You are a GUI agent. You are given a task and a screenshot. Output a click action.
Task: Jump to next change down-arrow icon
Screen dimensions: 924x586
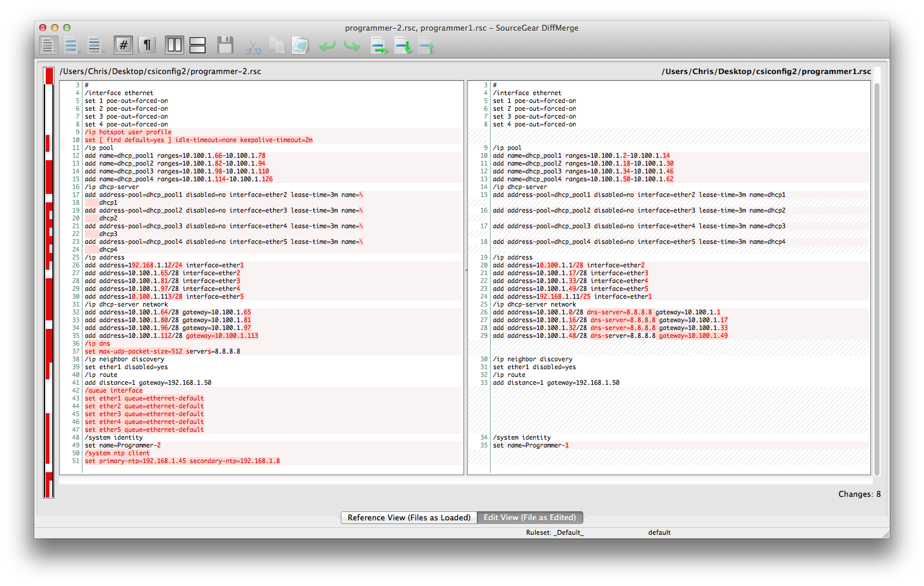pyautogui.click(x=403, y=45)
